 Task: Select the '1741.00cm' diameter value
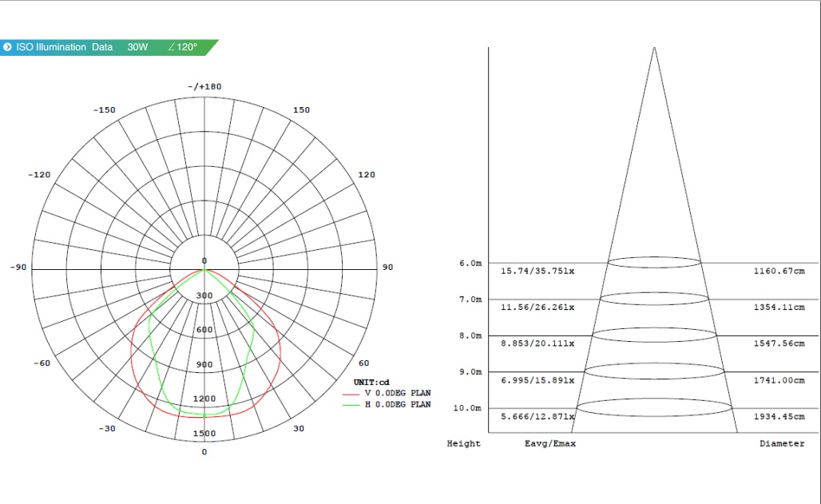tap(779, 380)
